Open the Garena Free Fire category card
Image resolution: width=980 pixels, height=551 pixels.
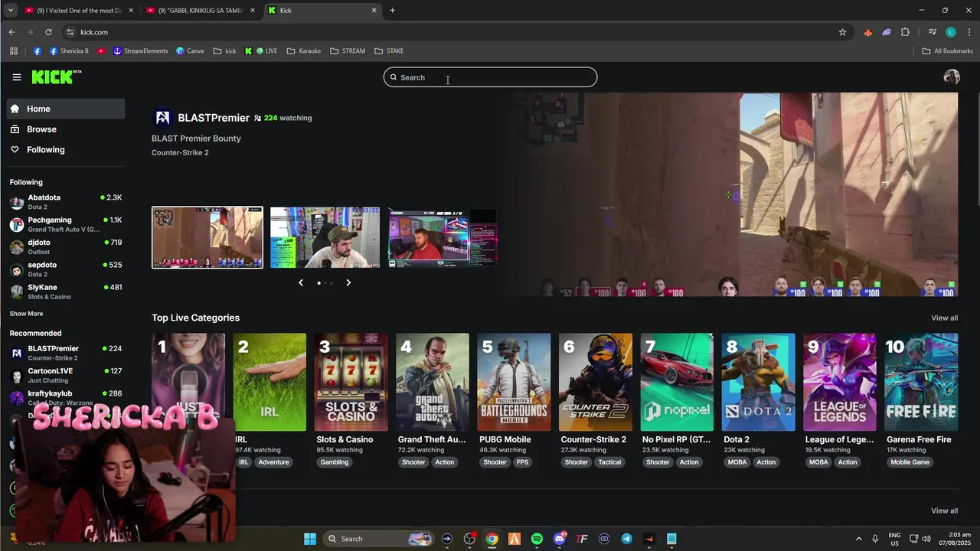[x=921, y=382]
